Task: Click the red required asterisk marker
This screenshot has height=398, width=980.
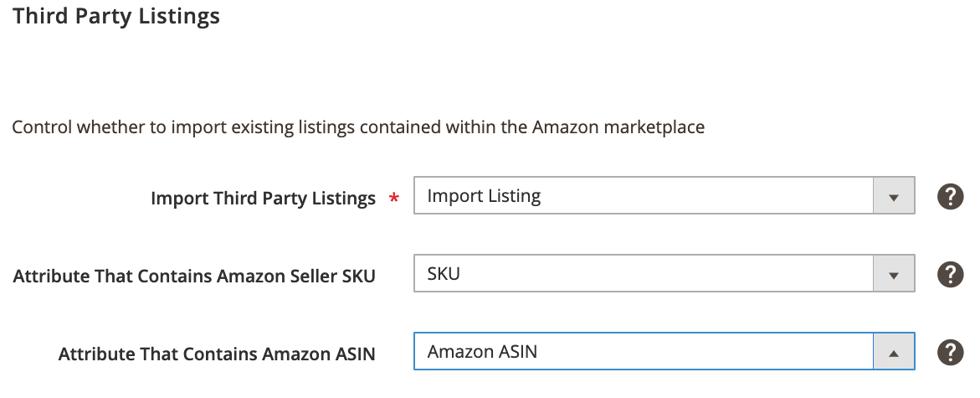Action: [393, 199]
